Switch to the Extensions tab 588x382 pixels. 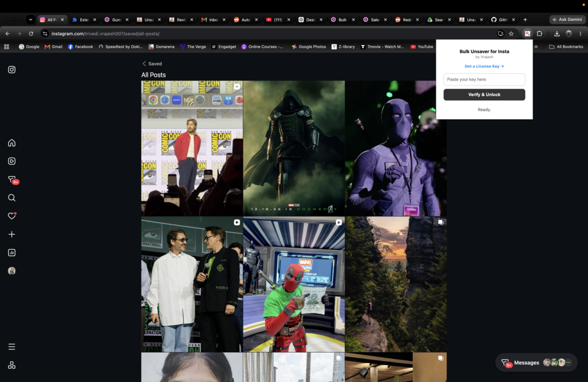(x=84, y=19)
